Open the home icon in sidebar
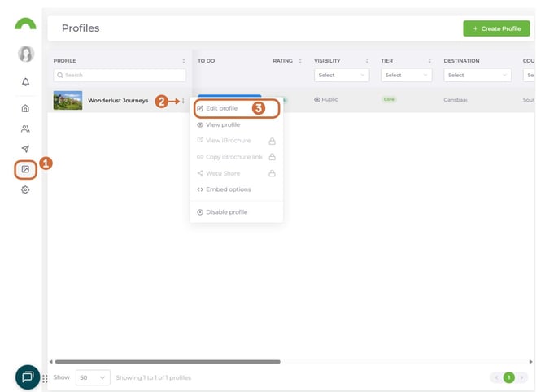The width and height of the screenshot is (545, 392). click(25, 108)
